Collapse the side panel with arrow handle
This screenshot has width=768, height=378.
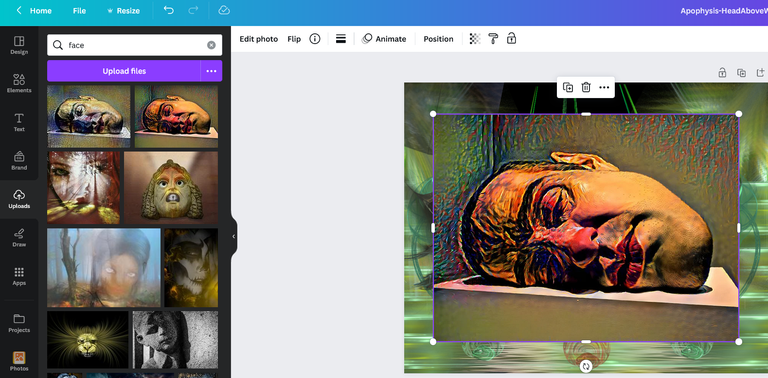click(234, 236)
